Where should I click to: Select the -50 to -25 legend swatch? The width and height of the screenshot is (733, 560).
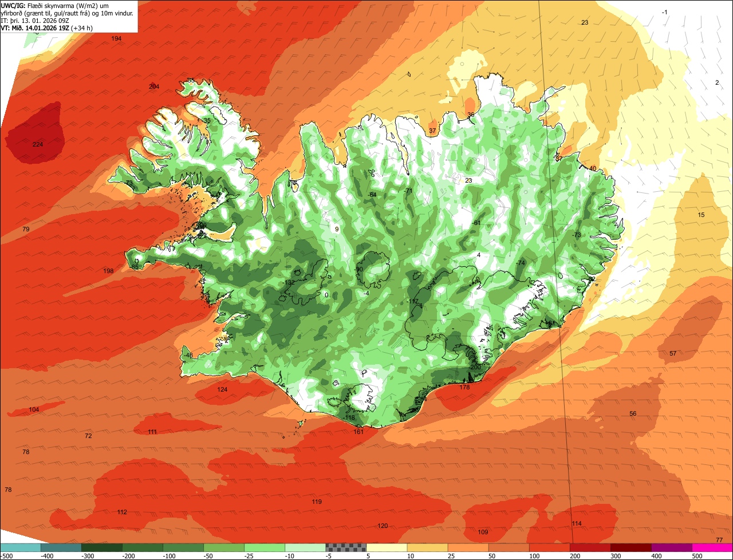pos(223,547)
